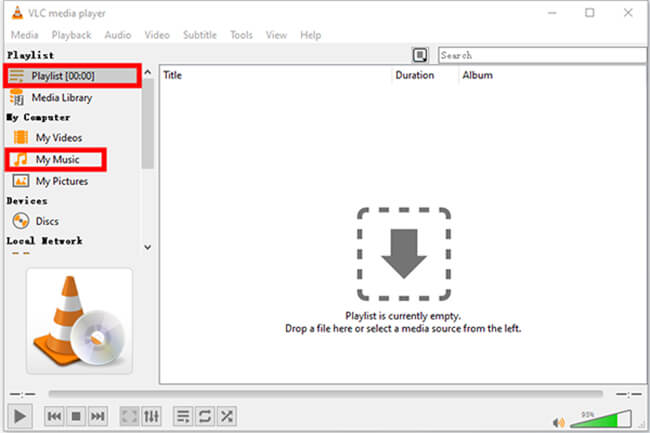
Task: Open the Subtitle menu
Action: 199,35
